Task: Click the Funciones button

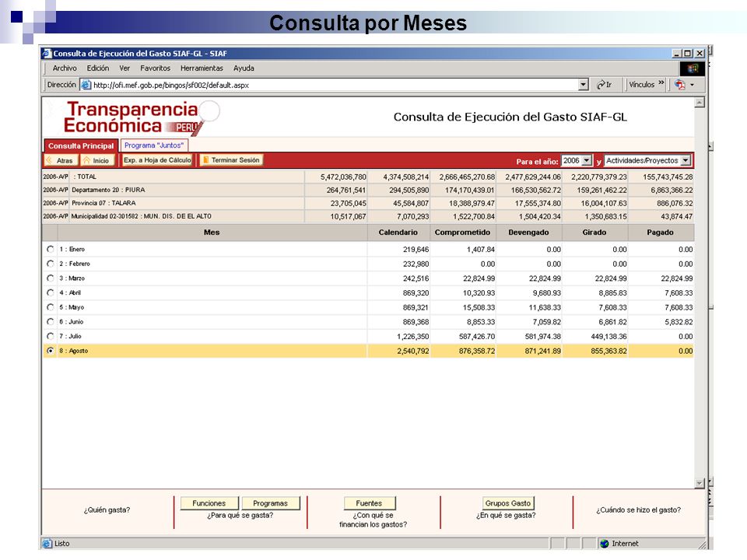Action: pyautogui.click(x=209, y=503)
